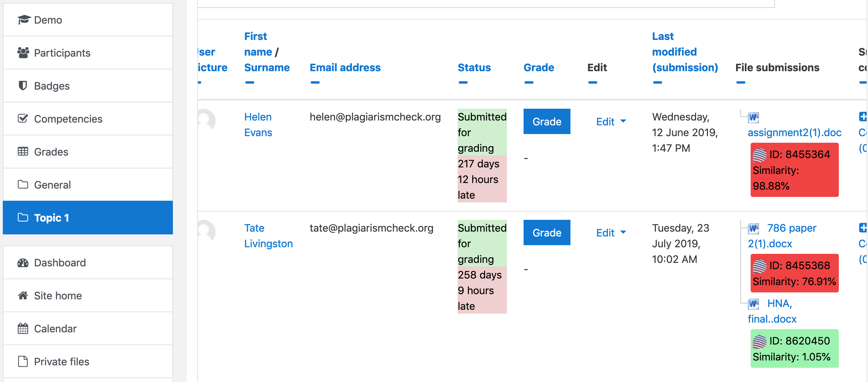Open Badges via the shield icon
This screenshot has width=868, height=382.
pyautogui.click(x=23, y=85)
